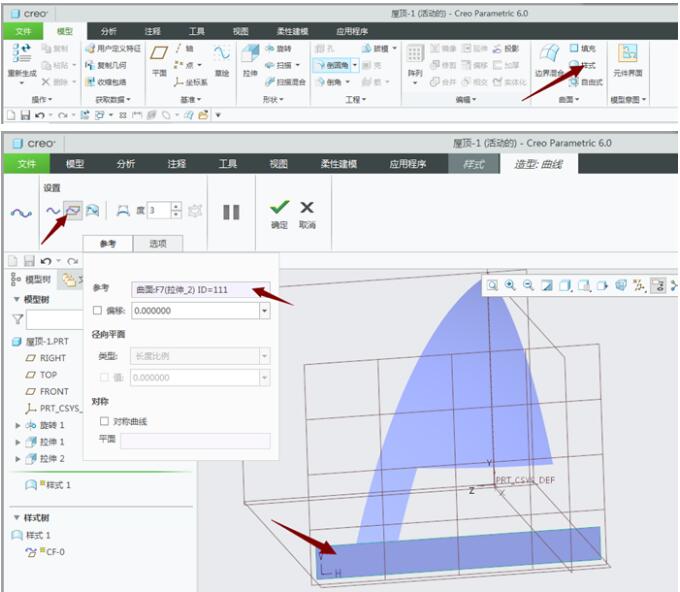The height and width of the screenshot is (592, 680).
Task: Switch to 分析 tab in the lower window
Action: 126,164
